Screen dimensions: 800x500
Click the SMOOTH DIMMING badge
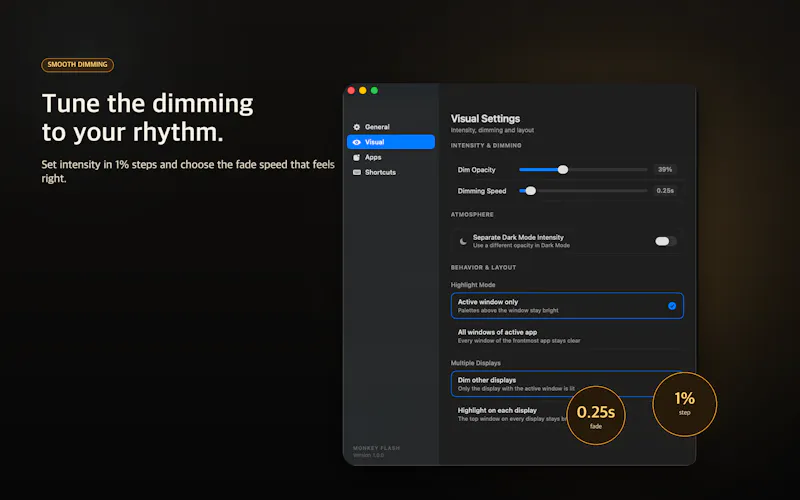(x=78, y=65)
